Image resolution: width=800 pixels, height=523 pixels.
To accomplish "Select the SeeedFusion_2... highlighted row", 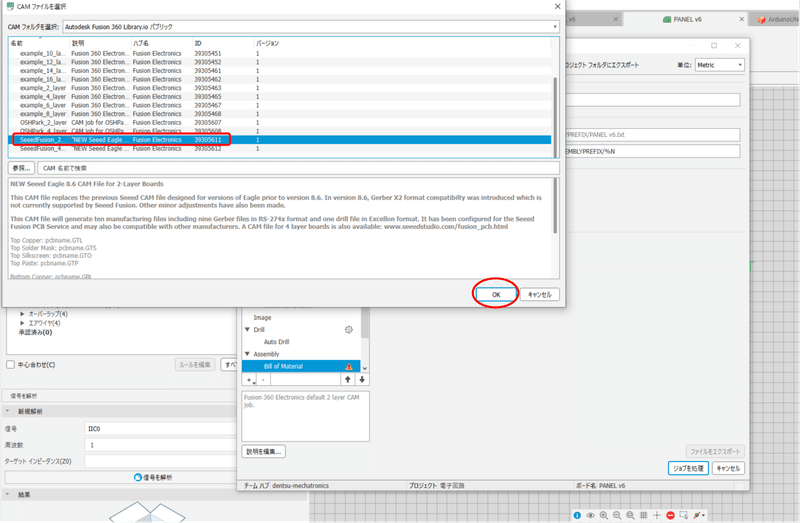I will (280, 140).
